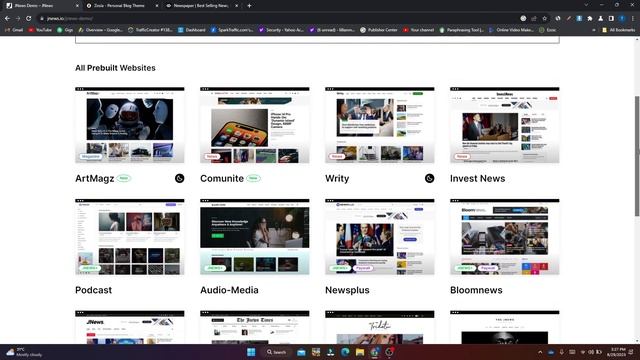Screen dimensions: 640x360
Task: Open the browser side panel icon
Action: click(611, 18)
